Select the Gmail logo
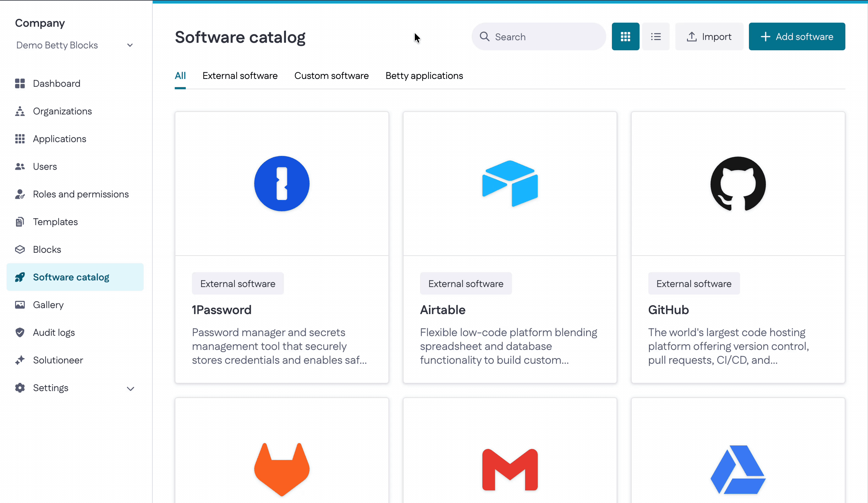 (x=510, y=470)
